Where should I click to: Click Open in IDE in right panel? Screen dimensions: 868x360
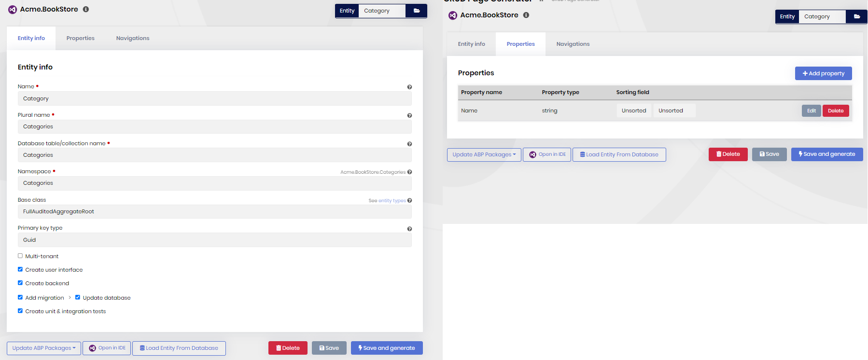tap(547, 154)
